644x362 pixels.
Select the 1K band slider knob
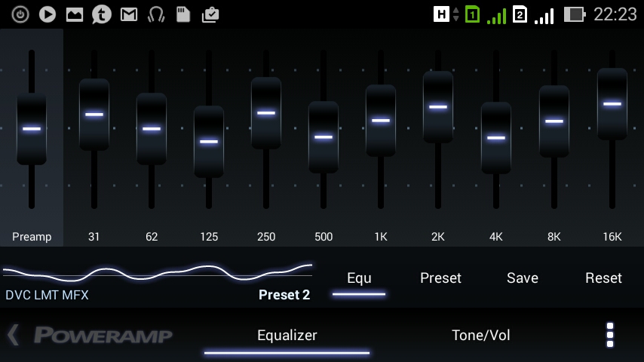pyautogui.click(x=381, y=121)
